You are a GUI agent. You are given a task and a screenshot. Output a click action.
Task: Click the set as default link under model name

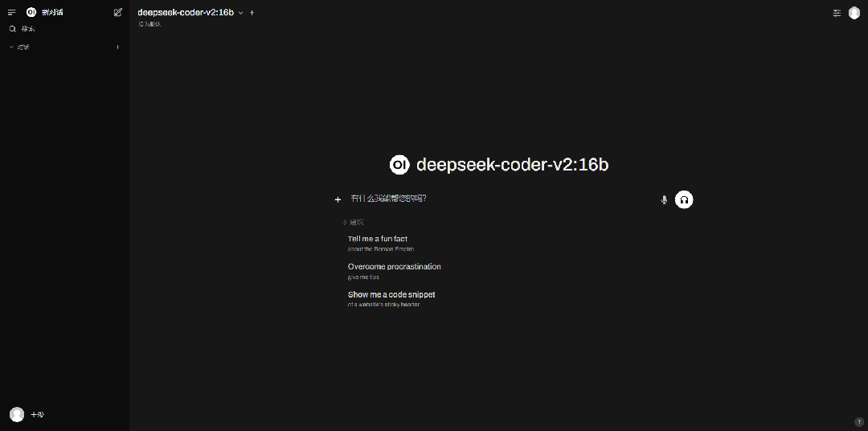(x=149, y=24)
